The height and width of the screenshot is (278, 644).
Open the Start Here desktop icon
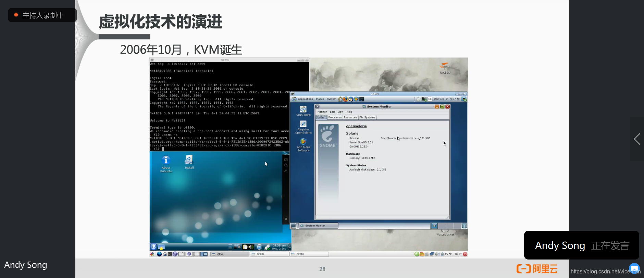(303, 111)
